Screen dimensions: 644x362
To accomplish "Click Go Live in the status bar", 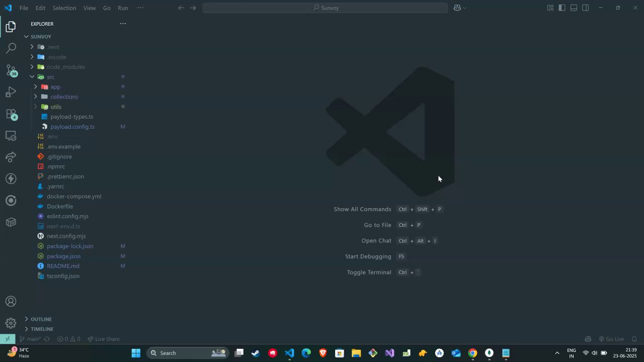I will pyautogui.click(x=611, y=339).
